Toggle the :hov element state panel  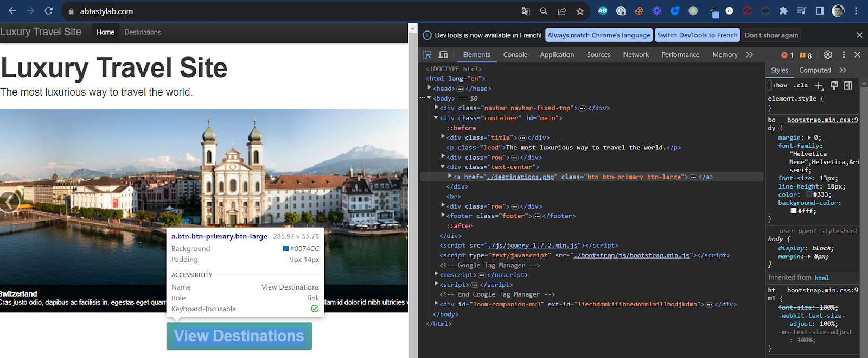780,85
